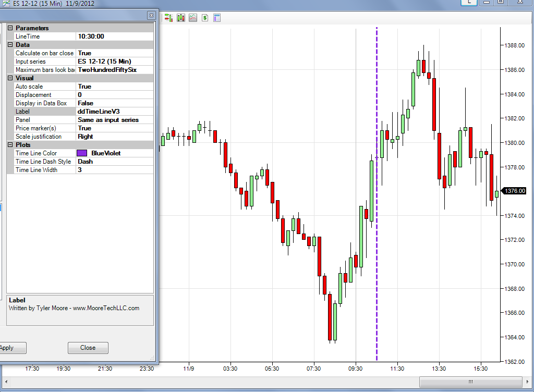The width and height of the screenshot is (534, 392).
Task: Click the Apply button
Action: 13,348
